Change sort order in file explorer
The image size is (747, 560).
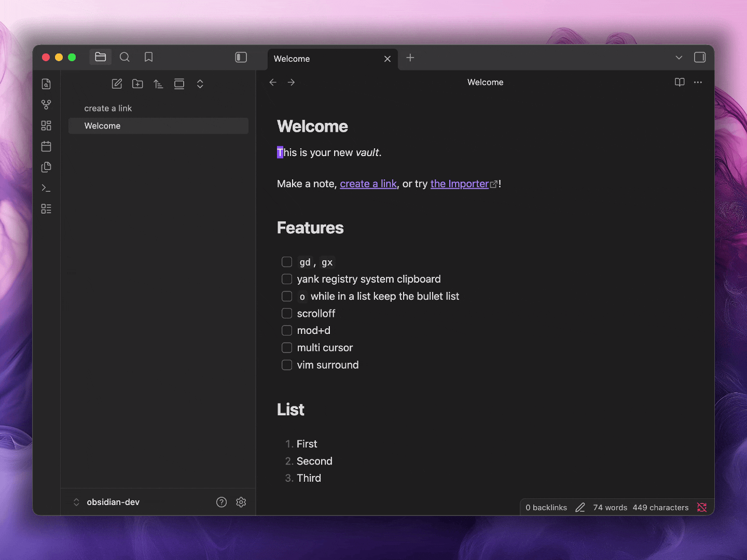click(158, 84)
